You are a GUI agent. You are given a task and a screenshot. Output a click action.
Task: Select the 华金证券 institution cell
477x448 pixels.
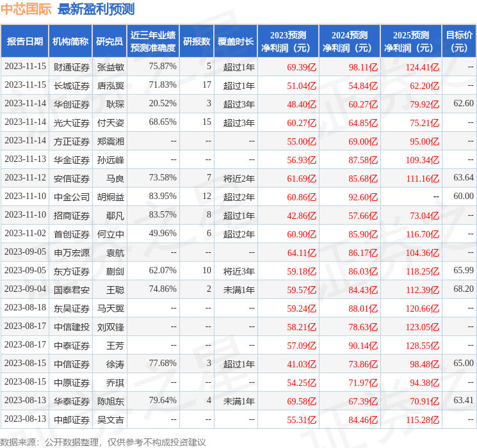tap(72, 160)
